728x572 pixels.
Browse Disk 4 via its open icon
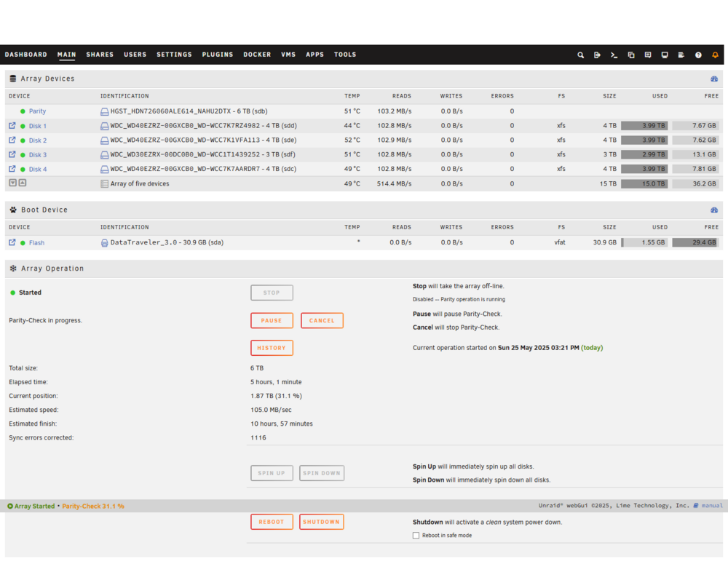12,169
